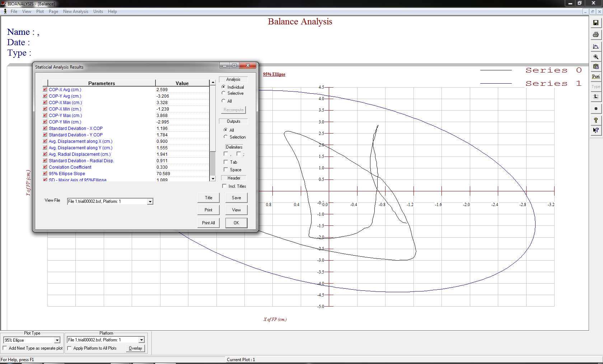The width and height of the screenshot is (603, 364).
Task: Open the View File dropdown
Action: [x=150, y=201]
